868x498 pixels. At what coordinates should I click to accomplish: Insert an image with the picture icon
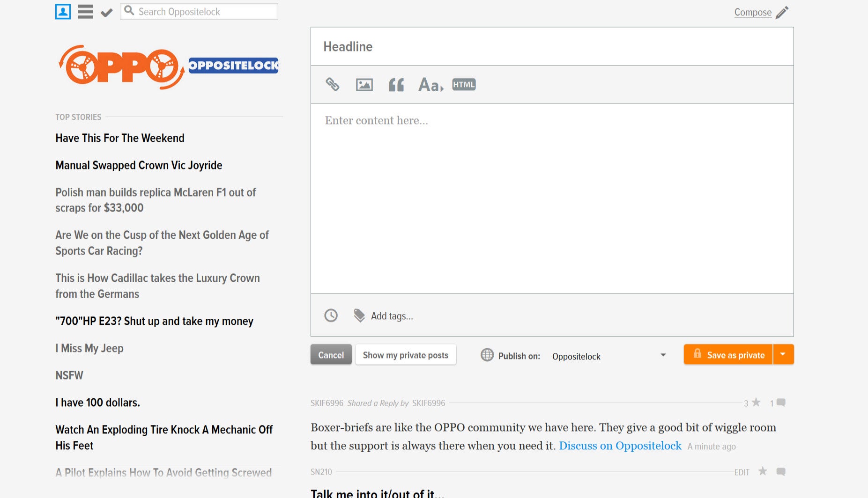coord(364,85)
